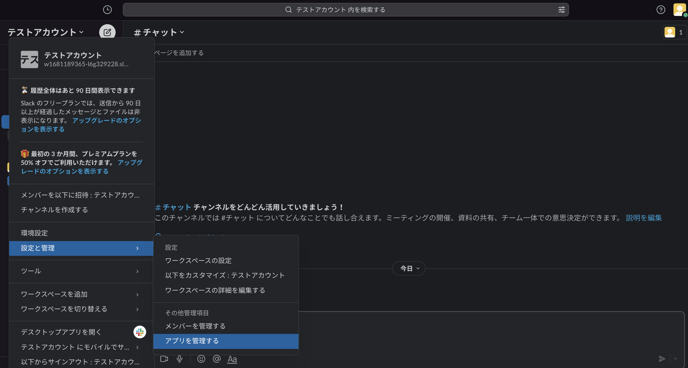Record a video clip icon
The width and height of the screenshot is (688, 368).
coord(164,359)
